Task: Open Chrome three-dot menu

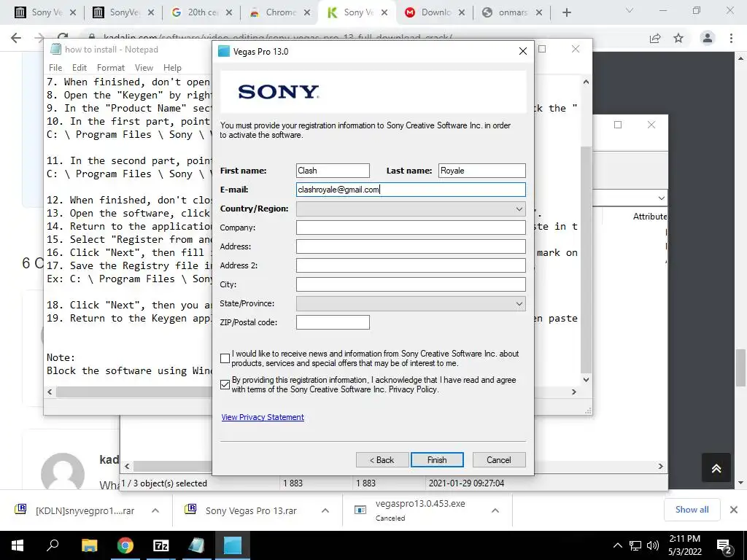Action: (x=731, y=38)
